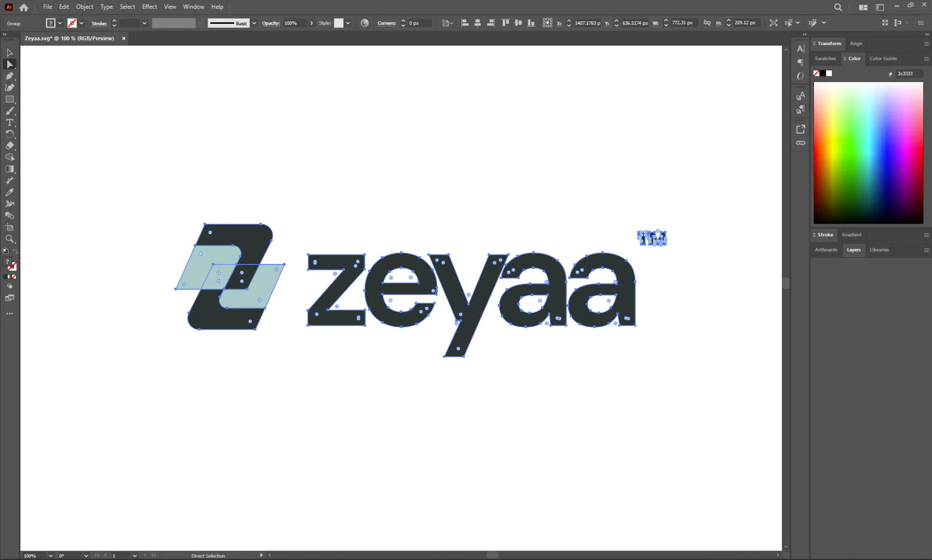Screen dimensions: 932x560
Task: Select the Rotate tool
Action: click(9, 134)
